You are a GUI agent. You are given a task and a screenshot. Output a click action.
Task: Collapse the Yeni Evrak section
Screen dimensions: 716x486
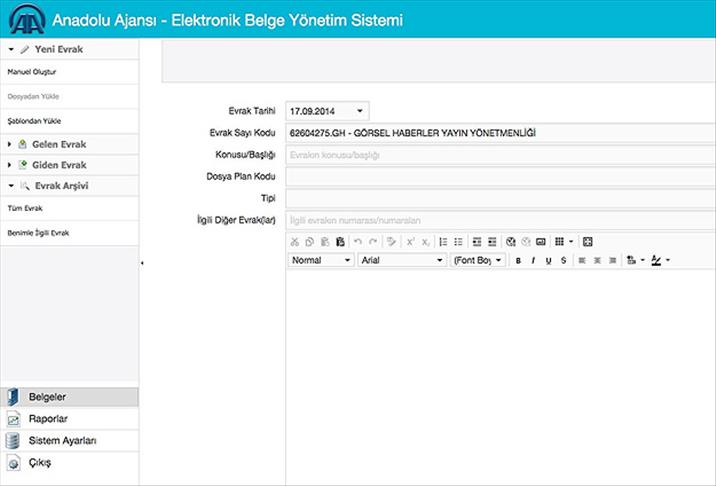click(11, 49)
